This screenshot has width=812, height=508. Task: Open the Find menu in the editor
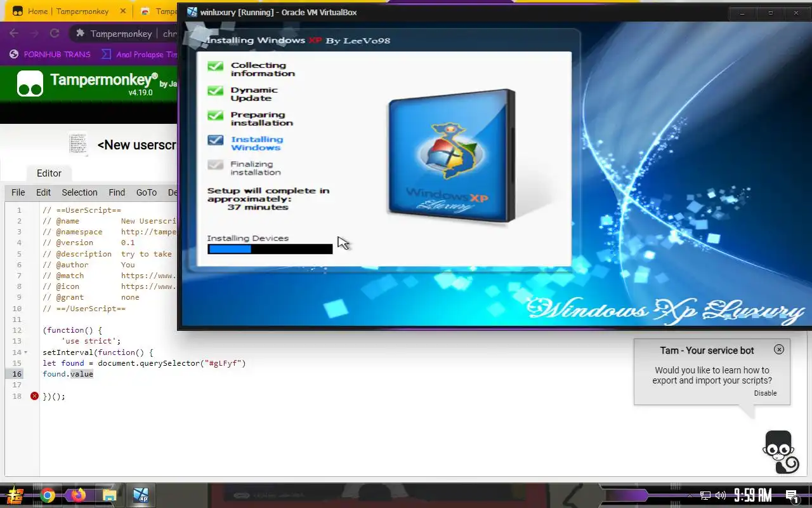coord(117,192)
